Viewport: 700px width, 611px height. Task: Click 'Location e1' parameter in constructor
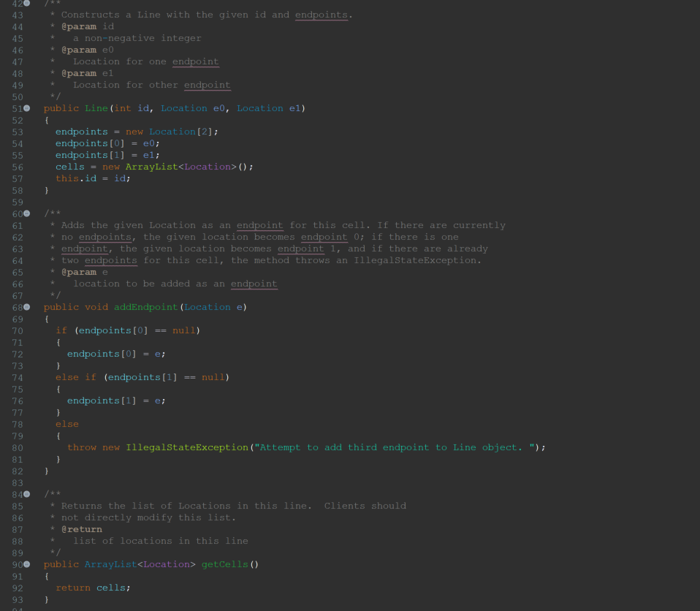[x=269, y=108]
